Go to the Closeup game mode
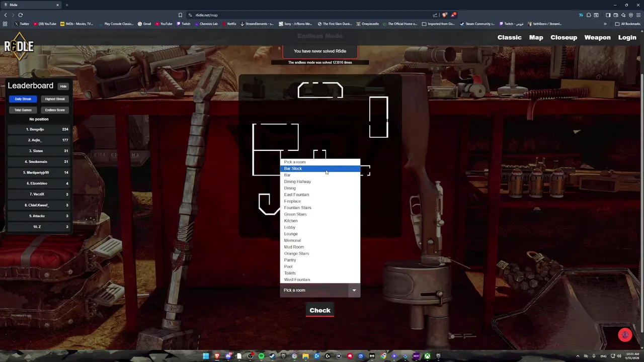This screenshot has width=644, height=362. (x=563, y=38)
